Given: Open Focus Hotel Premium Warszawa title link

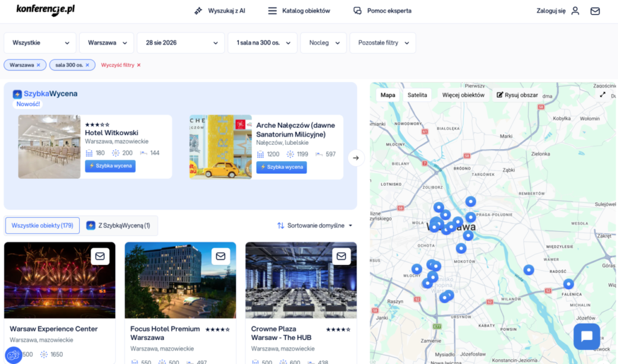Looking at the screenshot, I should pyautogui.click(x=165, y=333).
